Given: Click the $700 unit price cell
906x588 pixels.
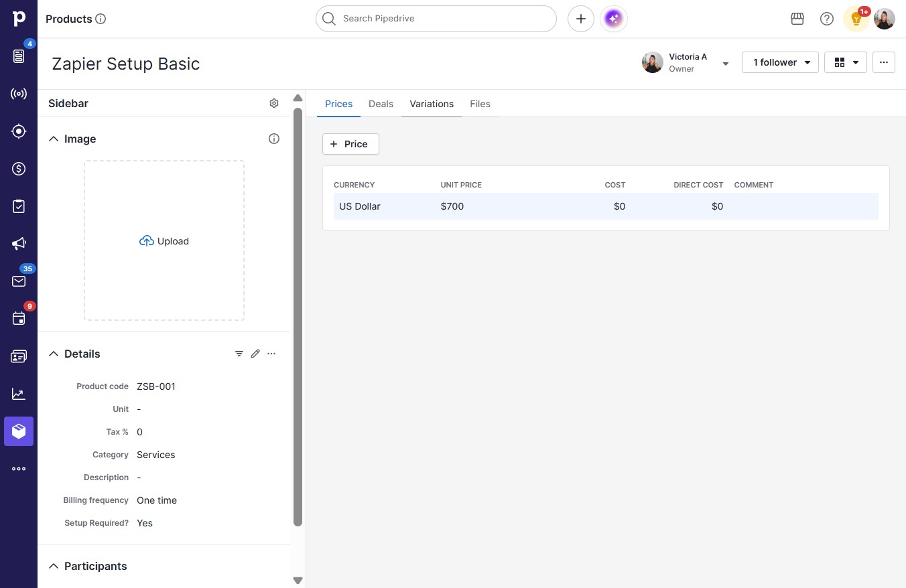Looking at the screenshot, I should pos(452,206).
